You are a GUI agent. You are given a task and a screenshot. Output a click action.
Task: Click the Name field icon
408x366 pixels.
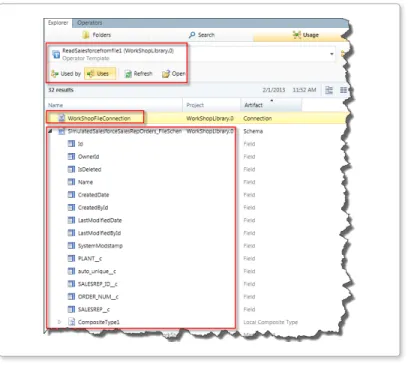point(71,182)
